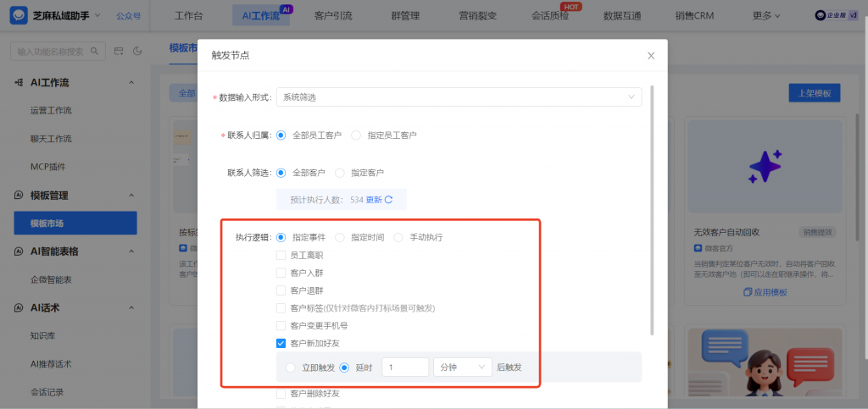868x409 pixels.
Task: Go to the 销售CRM tab
Action: click(x=694, y=16)
